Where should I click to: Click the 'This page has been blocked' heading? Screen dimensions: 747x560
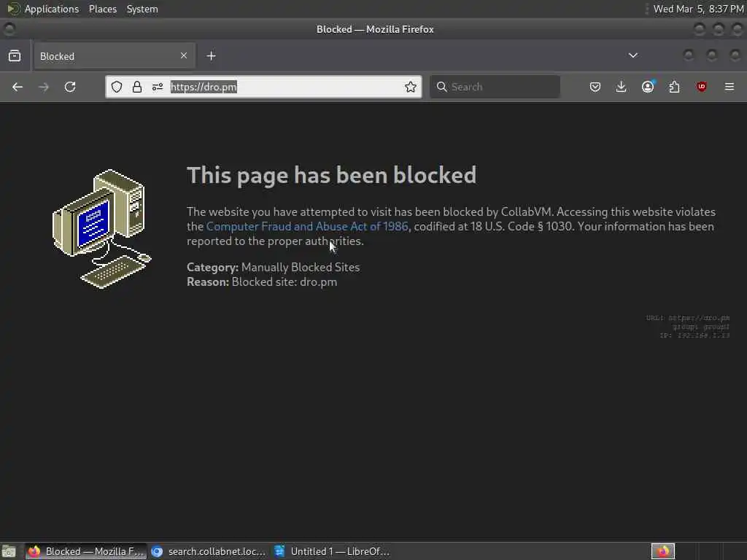pyautogui.click(x=332, y=175)
